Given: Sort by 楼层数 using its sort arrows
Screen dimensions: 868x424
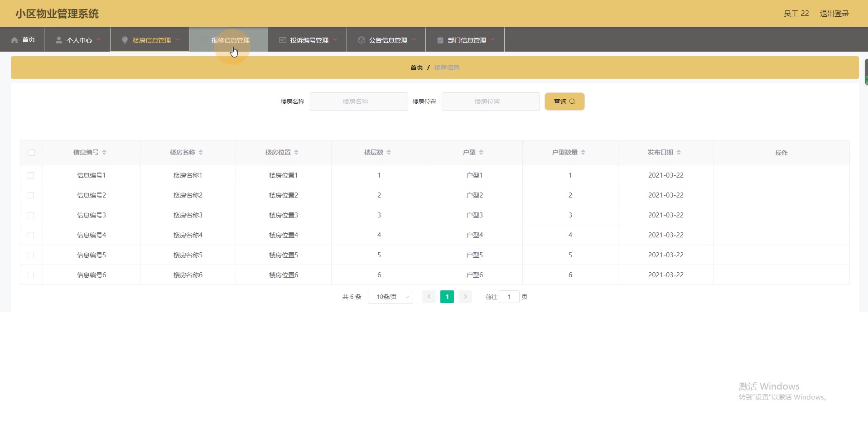Looking at the screenshot, I should pos(389,152).
